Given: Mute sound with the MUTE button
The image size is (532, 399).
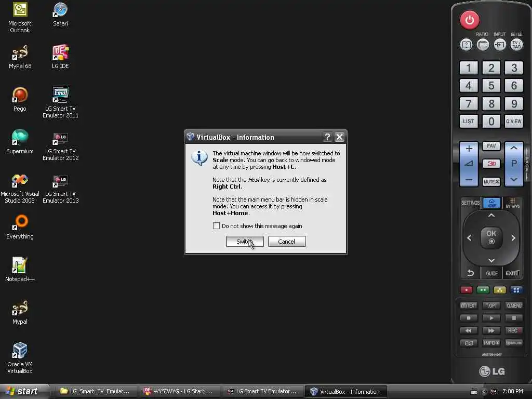Looking at the screenshot, I should [x=491, y=182].
